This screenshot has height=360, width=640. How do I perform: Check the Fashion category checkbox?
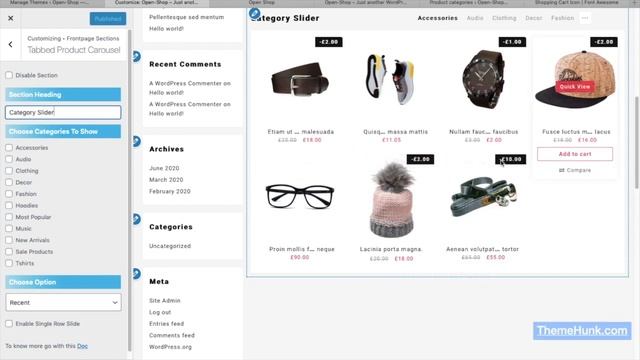click(x=9, y=194)
